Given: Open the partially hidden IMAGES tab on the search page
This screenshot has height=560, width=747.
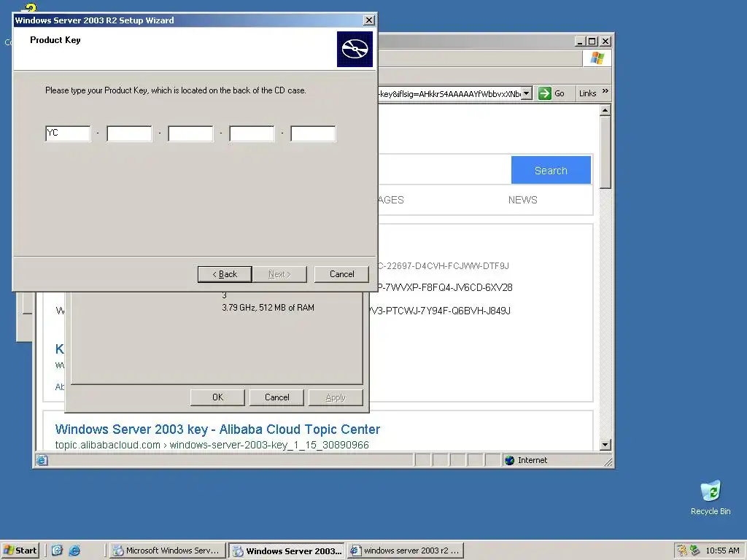Looking at the screenshot, I should tap(391, 200).
